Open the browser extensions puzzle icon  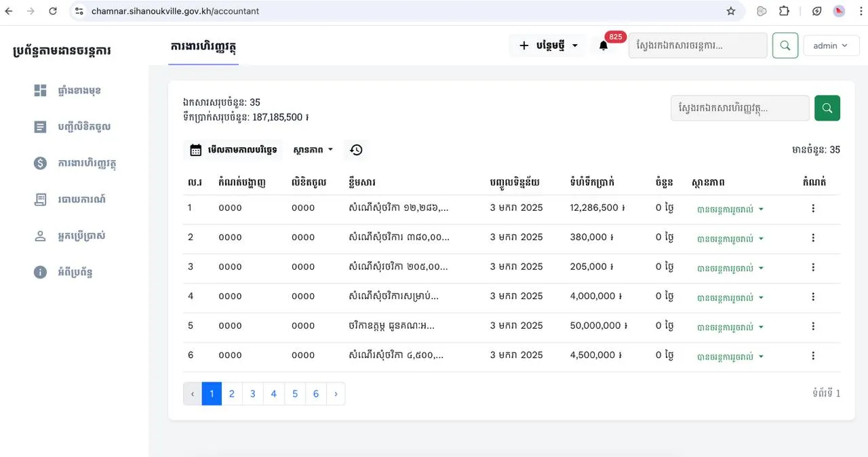(x=784, y=11)
